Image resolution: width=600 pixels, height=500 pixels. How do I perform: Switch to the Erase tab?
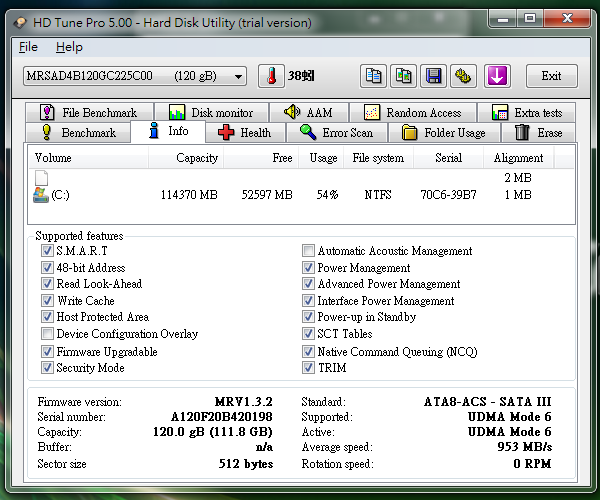(x=538, y=133)
